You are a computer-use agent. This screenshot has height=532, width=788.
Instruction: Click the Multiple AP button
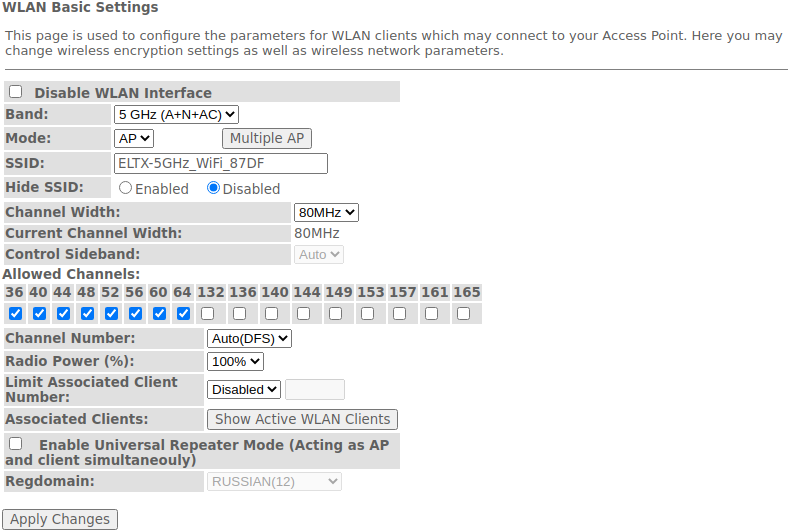tap(267, 139)
